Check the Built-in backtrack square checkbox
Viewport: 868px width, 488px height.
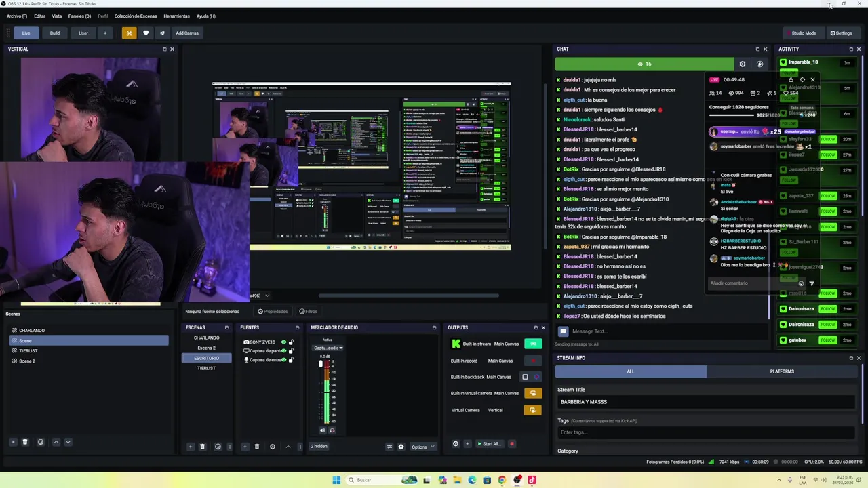point(525,377)
